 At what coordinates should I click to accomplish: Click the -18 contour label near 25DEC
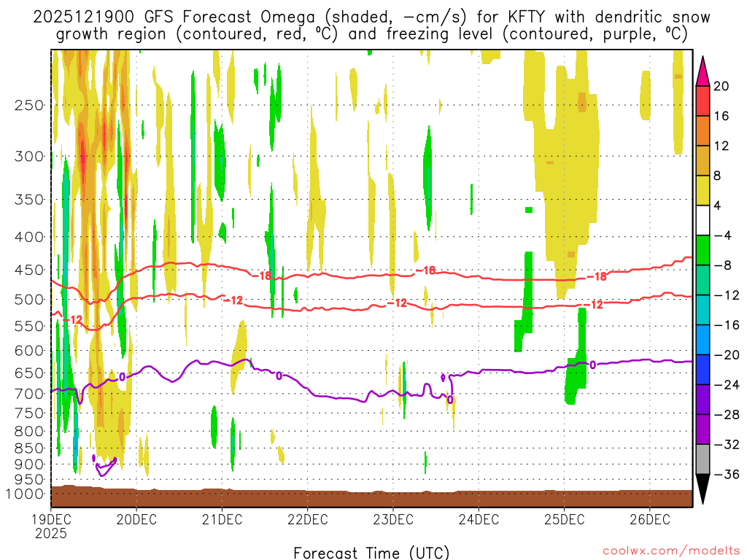[x=597, y=276]
